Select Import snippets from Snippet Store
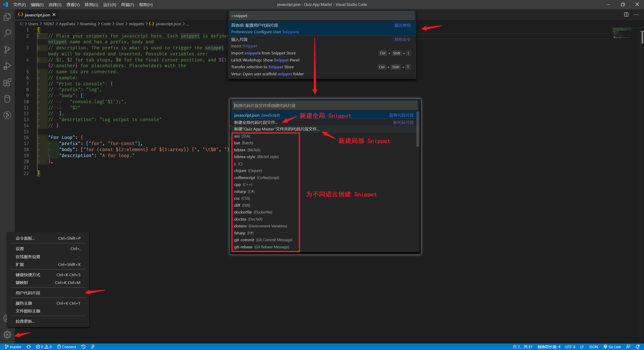644x350 pixels. point(322,53)
